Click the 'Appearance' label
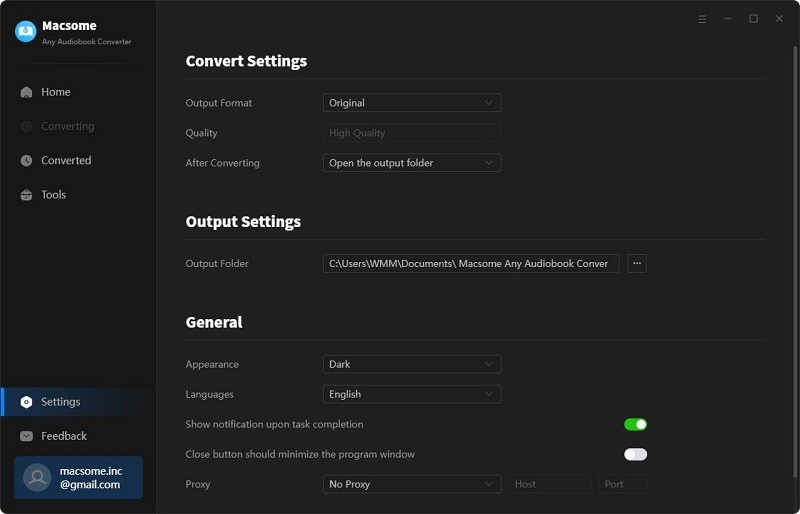 [212, 364]
